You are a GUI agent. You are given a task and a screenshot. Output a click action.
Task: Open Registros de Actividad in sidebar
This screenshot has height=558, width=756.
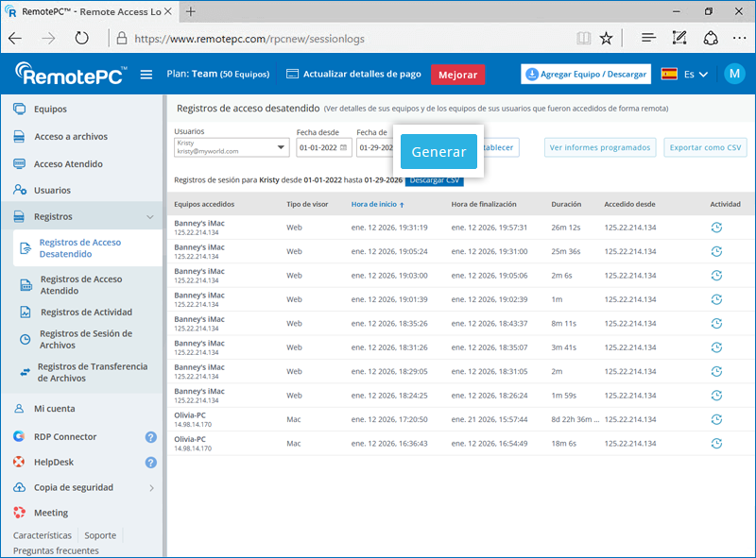tap(86, 313)
